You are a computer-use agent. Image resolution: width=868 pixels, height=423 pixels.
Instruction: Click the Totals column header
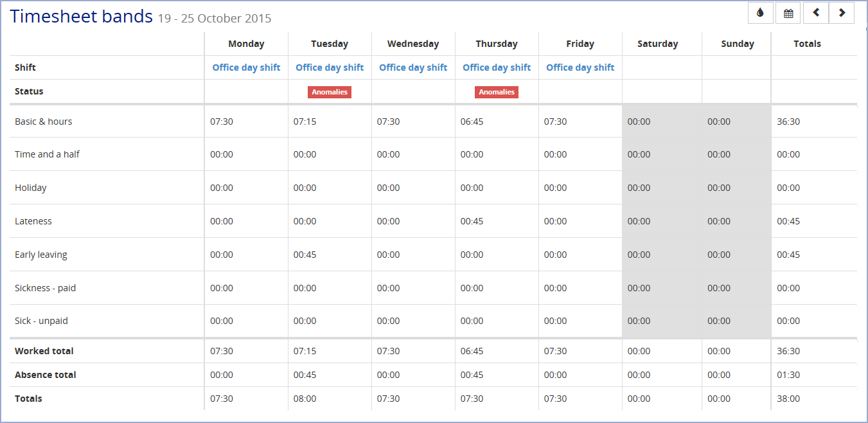807,44
